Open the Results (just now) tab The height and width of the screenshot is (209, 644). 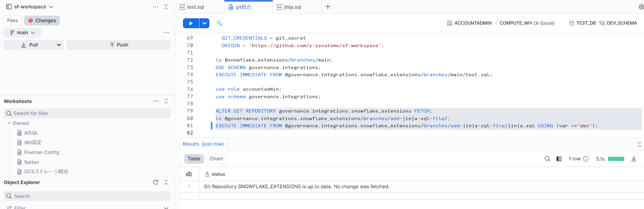(x=204, y=144)
